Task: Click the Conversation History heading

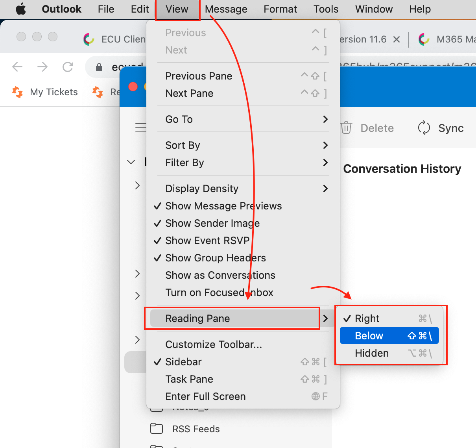Action: tap(402, 169)
